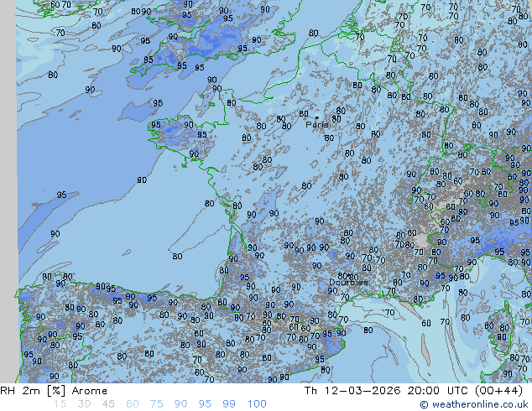Click the 75 legend value
Viewport: 532px width, 411px height.
[x=157, y=404]
